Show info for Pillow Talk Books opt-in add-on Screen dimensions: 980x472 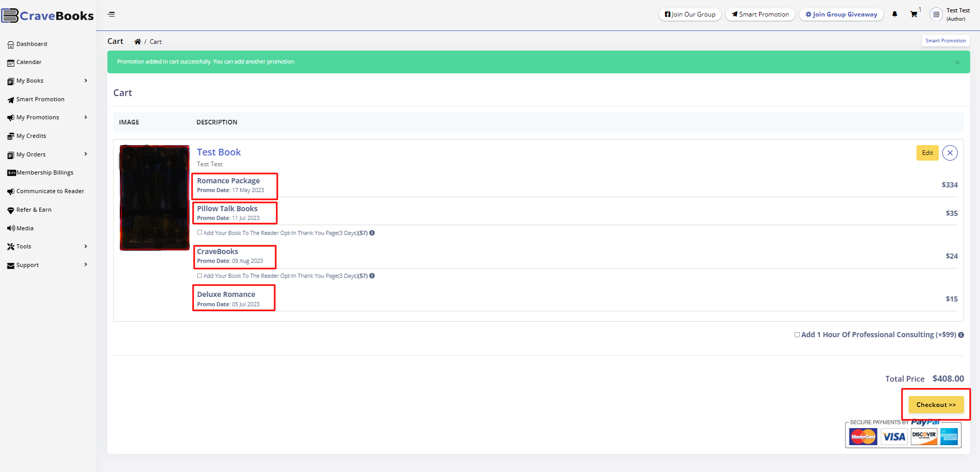pos(372,233)
